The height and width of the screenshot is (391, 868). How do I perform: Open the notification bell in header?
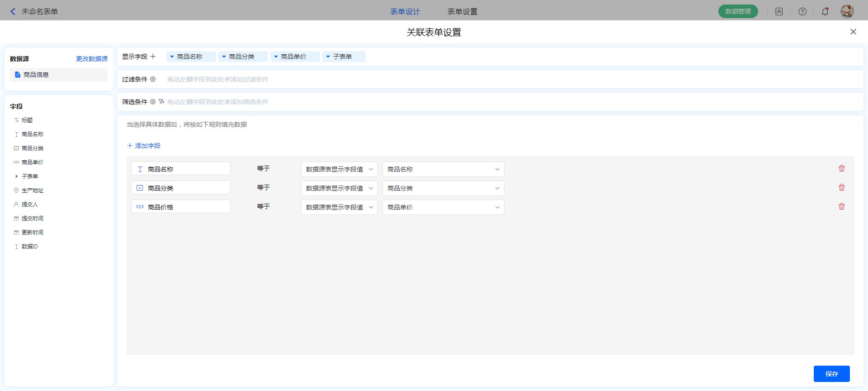point(825,12)
